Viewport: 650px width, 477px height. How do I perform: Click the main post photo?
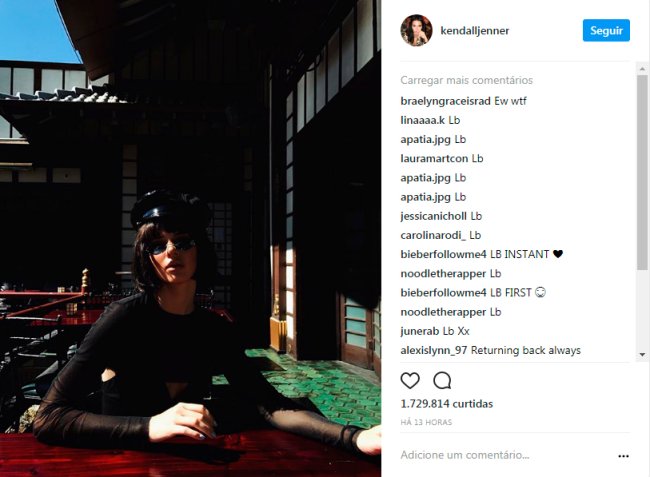tap(190, 238)
